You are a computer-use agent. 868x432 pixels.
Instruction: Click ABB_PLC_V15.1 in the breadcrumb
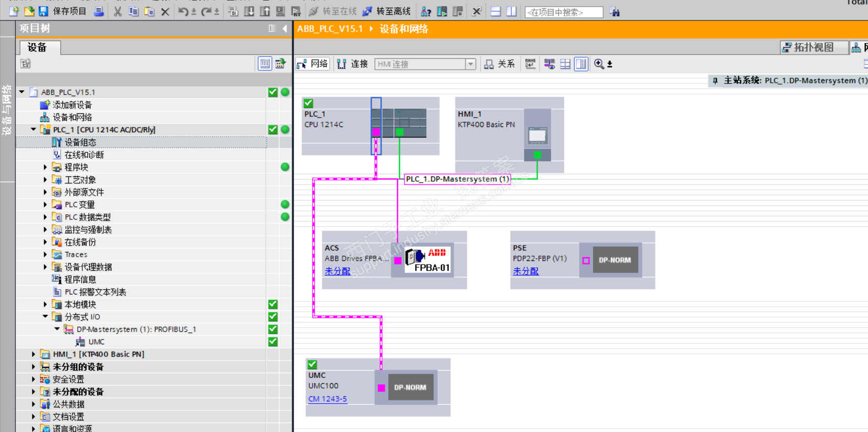pos(330,29)
